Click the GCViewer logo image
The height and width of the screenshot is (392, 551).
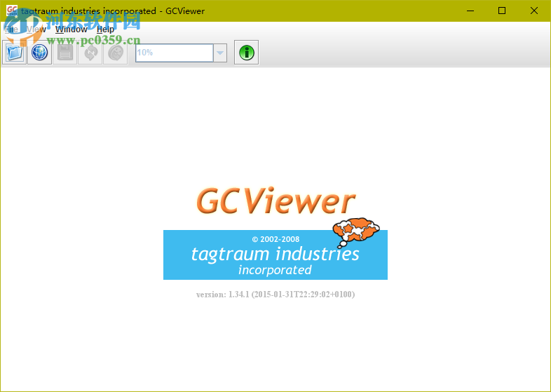276,201
